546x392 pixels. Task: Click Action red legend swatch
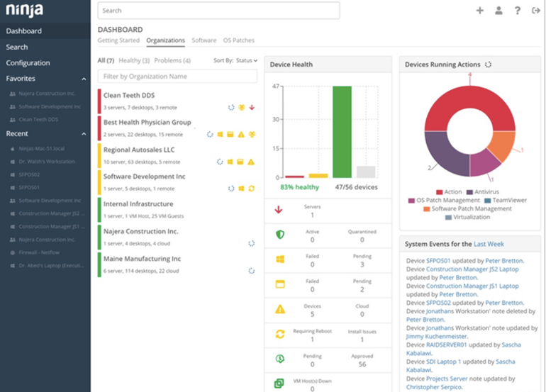440,192
